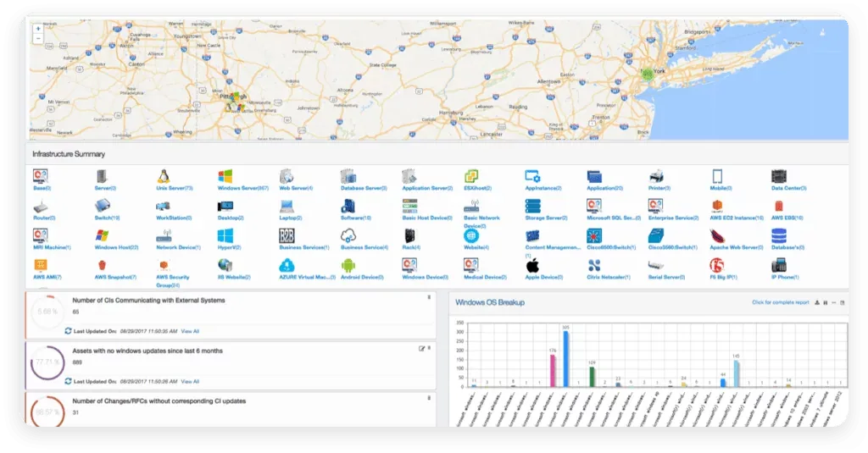The image size is (868, 453).
Task: Click the green bar labeled 109
Action: tap(592, 377)
